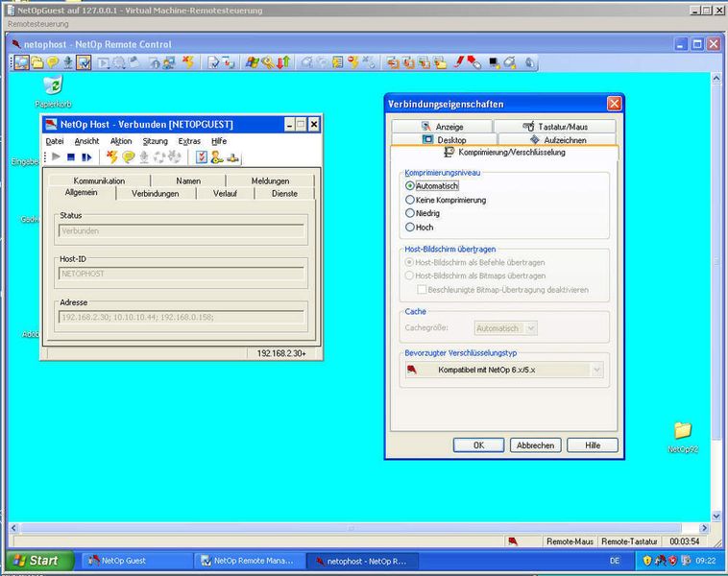728x576 pixels.
Task: Confirm dialog with OK button
Action: (x=478, y=445)
